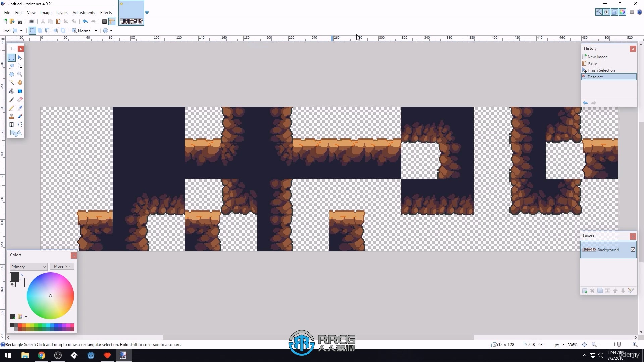Select the Rectangle Select tool
This screenshot has height=362, width=644.
click(x=12, y=58)
